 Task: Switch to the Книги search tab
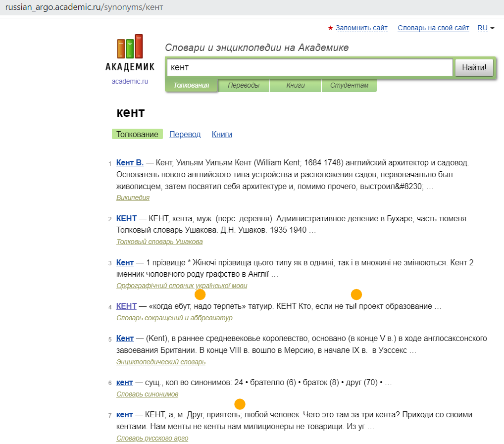click(295, 85)
